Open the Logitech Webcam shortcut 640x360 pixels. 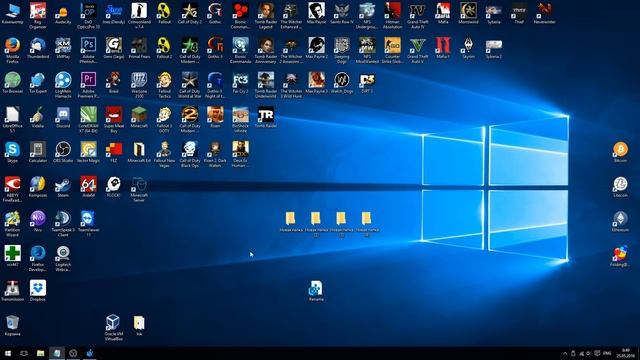point(63,254)
